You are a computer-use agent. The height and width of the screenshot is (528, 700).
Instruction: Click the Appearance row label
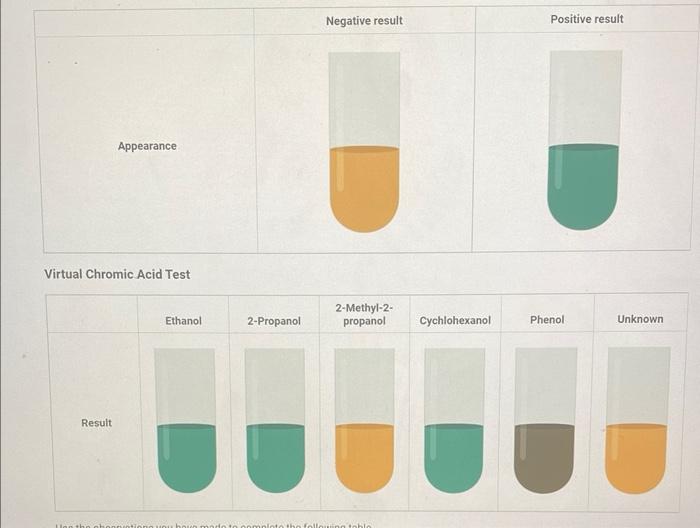point(147,146)
